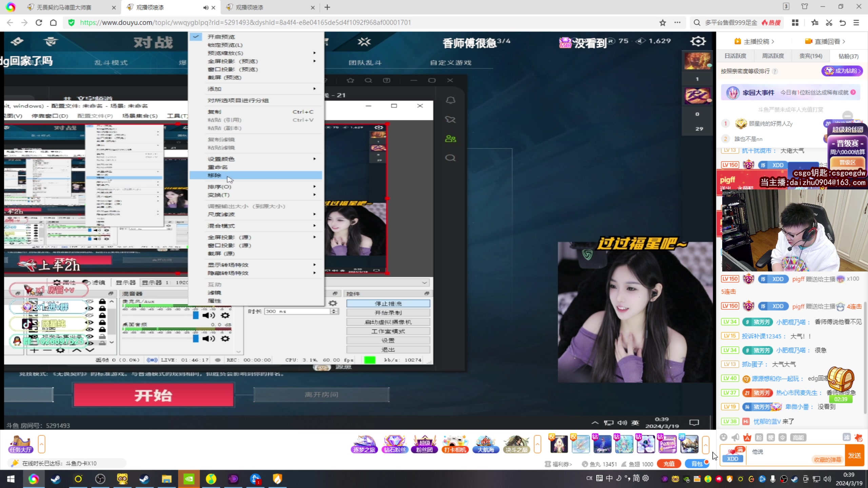Switch to the 日活跃度 tab
Viewport: 868px width, 488px height.
coord(735,56)
